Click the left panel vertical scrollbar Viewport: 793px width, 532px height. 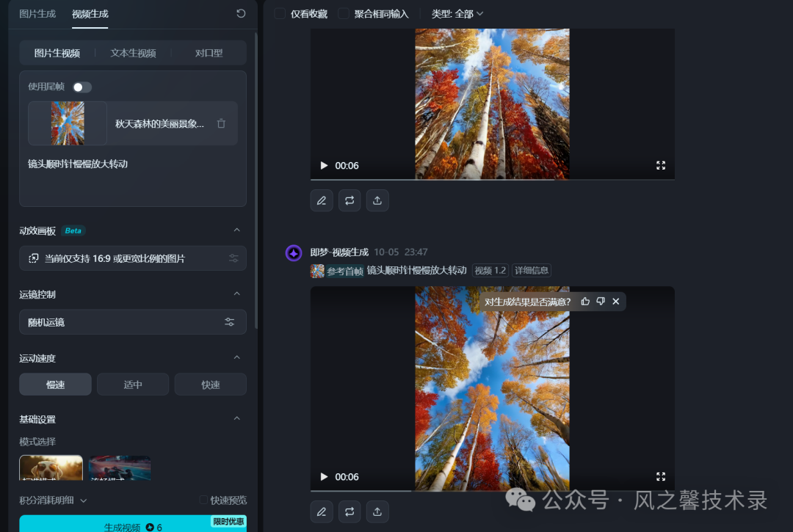pos(256,181)
